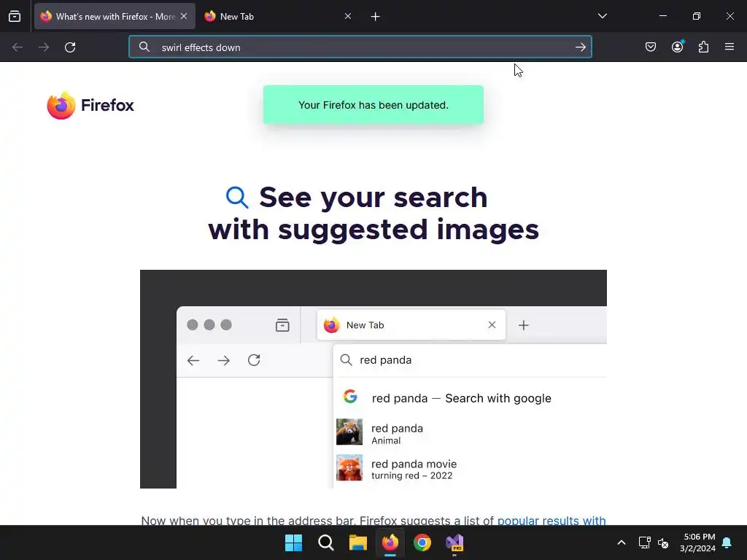747x560 pixels.
Task: Click the 'Your Firefox has been updated.' banner
Action: coord(373,105)
